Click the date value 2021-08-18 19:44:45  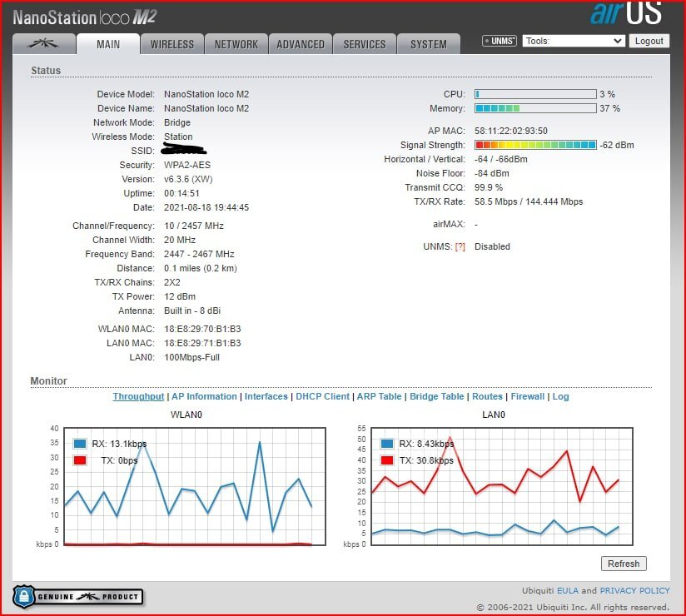[206, 207]
